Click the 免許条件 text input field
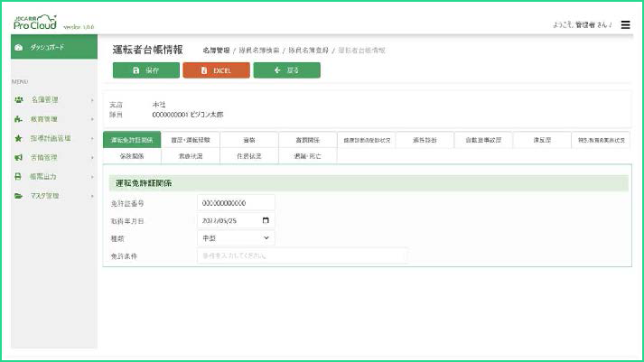644x362 pixels. tap(302, 255)
